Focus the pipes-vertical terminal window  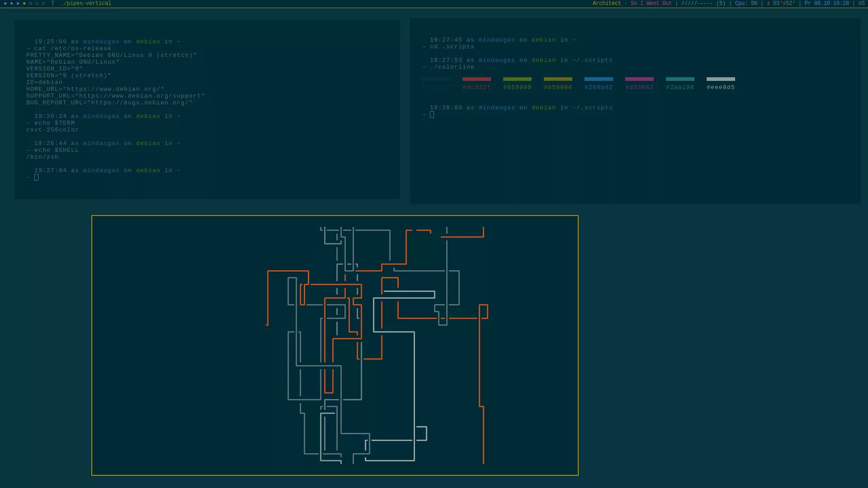(181, 343)
